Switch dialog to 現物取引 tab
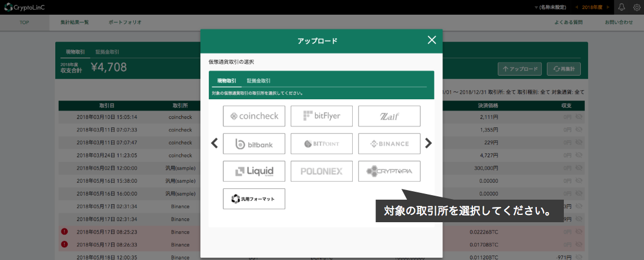The width and height of the screenshot is (644, 260). coord(227,81)
